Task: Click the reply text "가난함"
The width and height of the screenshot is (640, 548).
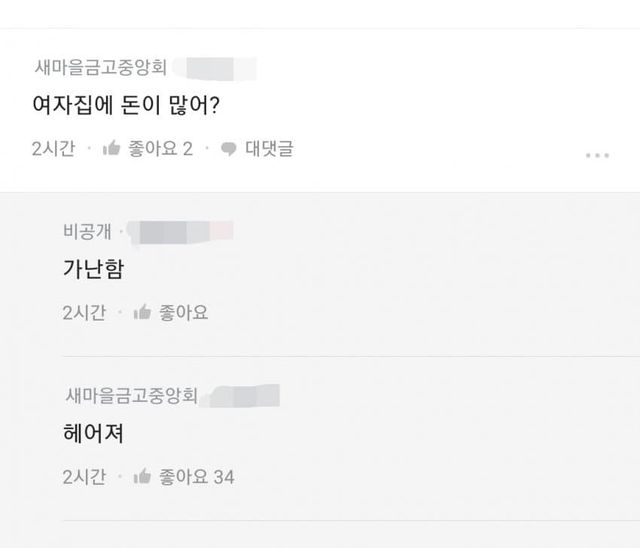Action: [x=92, y=270]
